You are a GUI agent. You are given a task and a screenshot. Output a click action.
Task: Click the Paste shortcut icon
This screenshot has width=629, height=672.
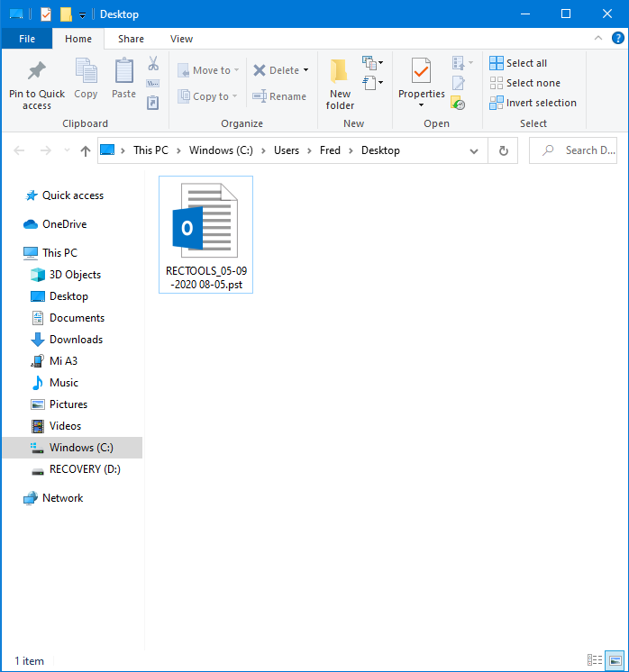[x=153, y=103]
